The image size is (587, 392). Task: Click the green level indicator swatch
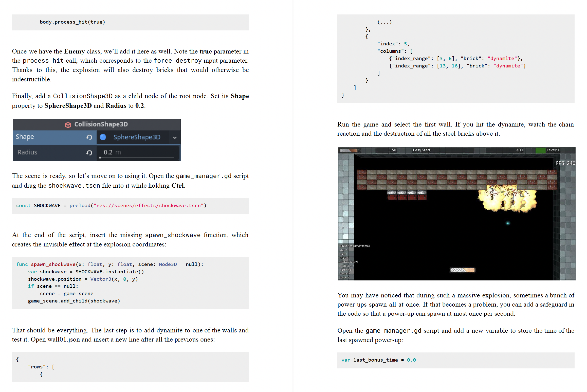[x=540, y=150]
